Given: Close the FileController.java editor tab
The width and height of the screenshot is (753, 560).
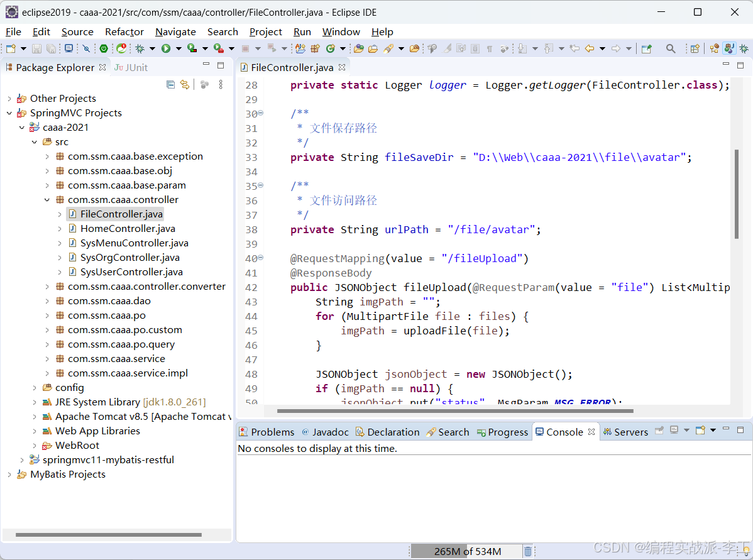Looking at the screenshot, I should coord(342,67).
